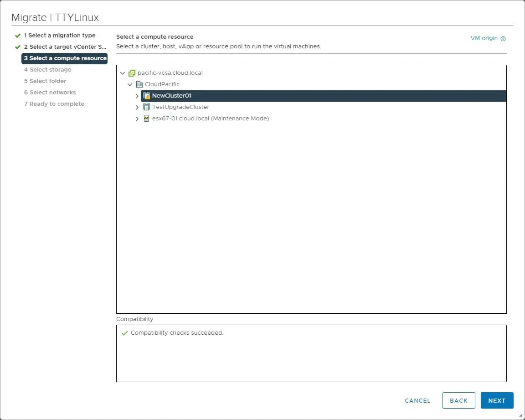Screen dimensions: 525x420
Task: Click the 'Compatibility' section label
Action: click(134, 319)
